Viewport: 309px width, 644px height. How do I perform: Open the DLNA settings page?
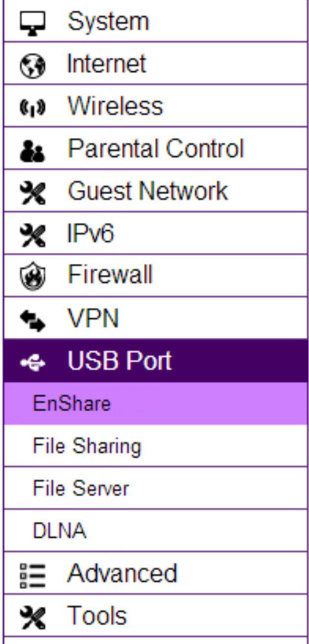pos(156,531)
